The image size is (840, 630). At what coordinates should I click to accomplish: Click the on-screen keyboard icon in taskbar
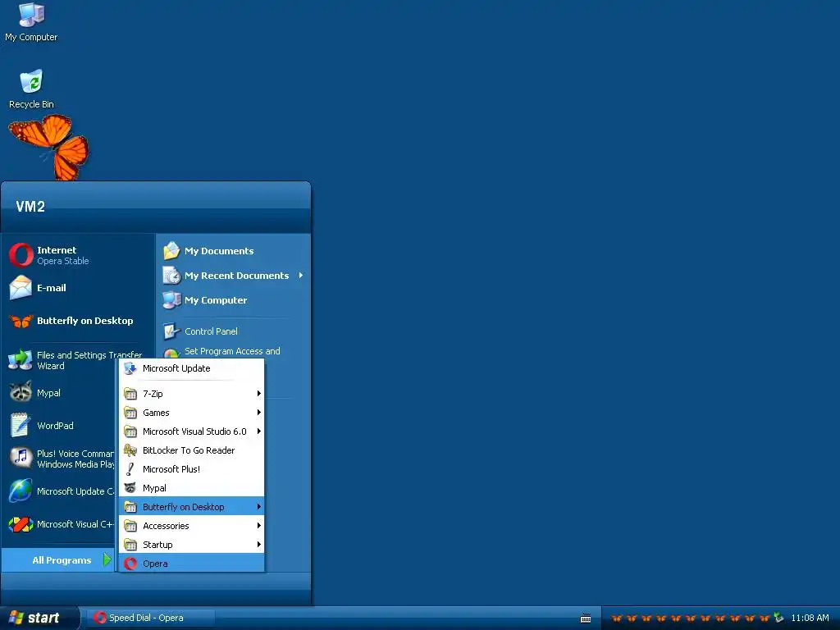click(586, 619)
